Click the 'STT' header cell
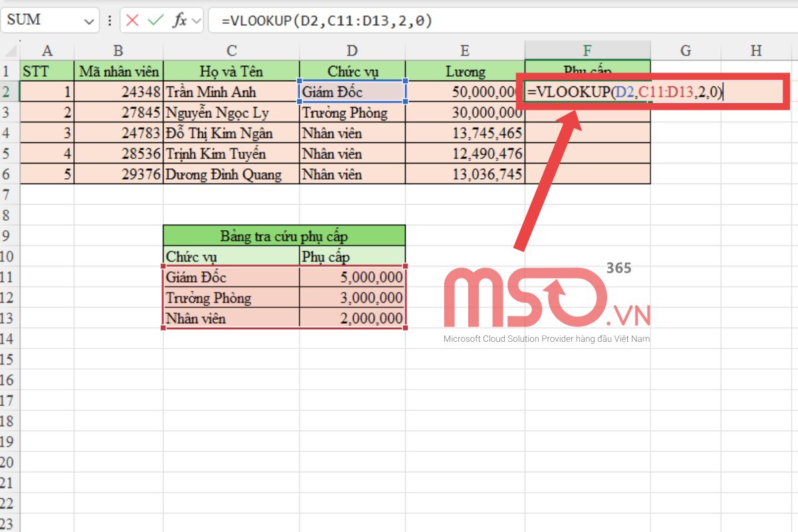Screen dimensions: 798x532 (47, 71)
